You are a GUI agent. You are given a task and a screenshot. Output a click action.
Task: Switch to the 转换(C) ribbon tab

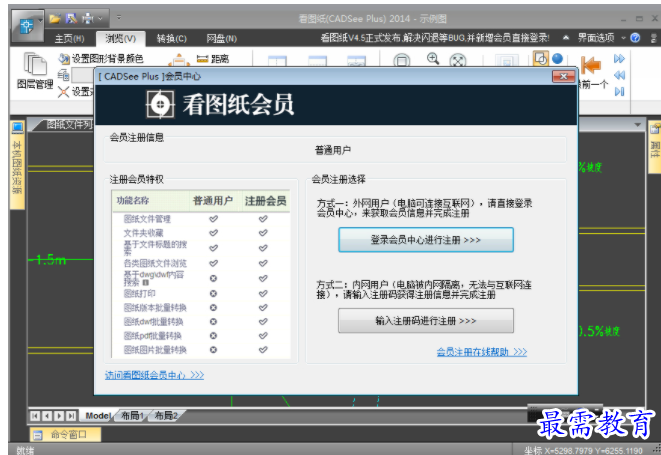(172, 39)
